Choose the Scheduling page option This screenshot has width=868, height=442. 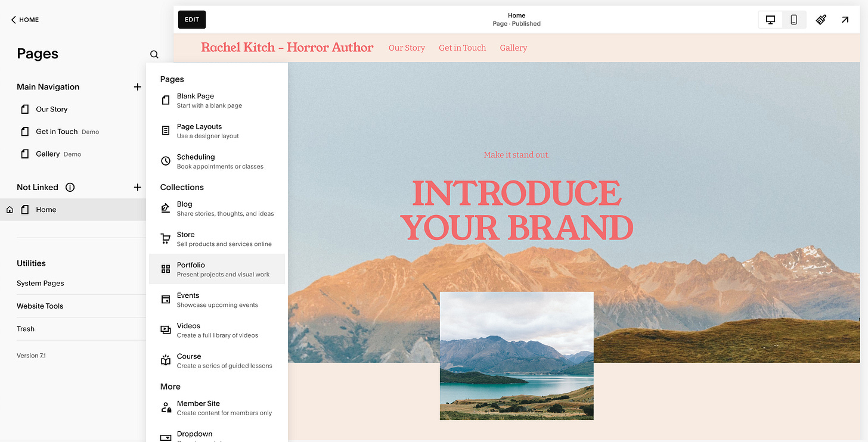point(217,161)
